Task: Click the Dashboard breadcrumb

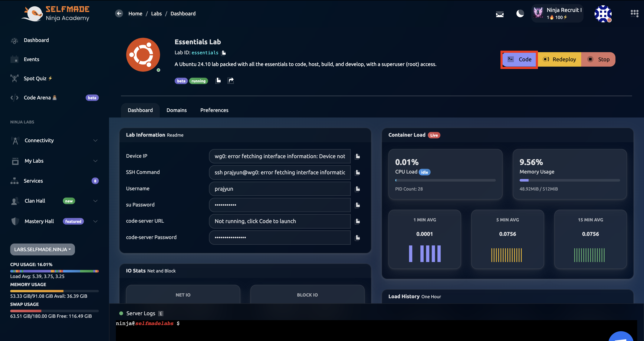Action: (183, 13)
